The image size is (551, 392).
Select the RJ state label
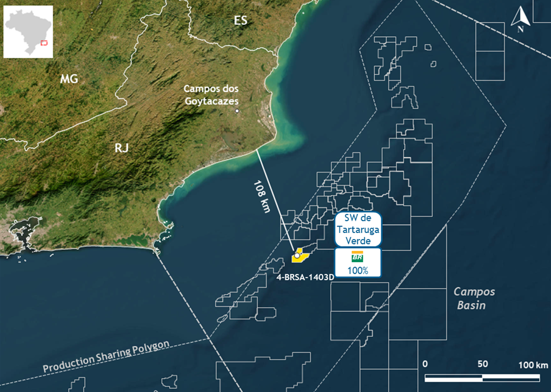pos(121,148)
